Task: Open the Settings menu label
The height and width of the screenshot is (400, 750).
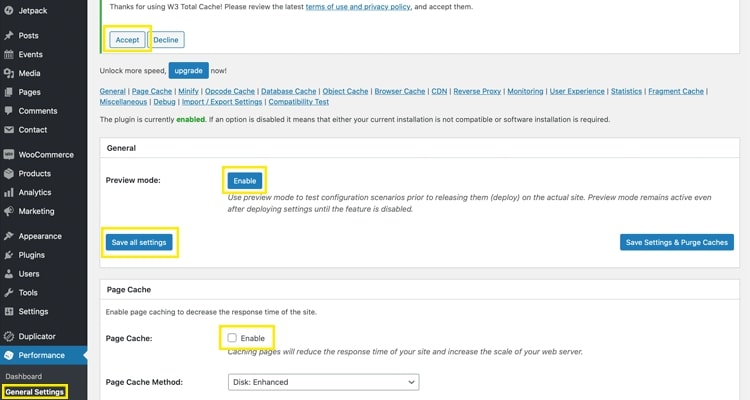Action: click(x=33, y=311)
